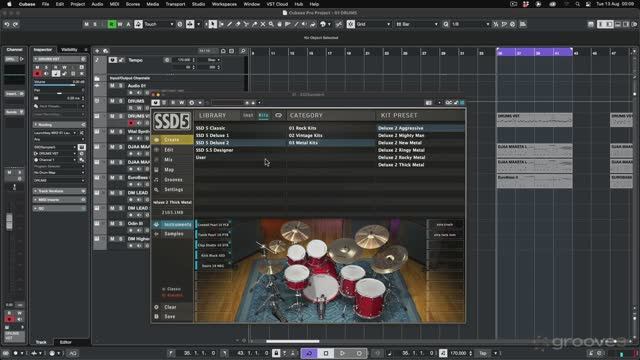Image resolution: width=640 pixels, height=360 pixels.
Task: Open the File menu
Action: pyautogui.click(x=45, y=4)
